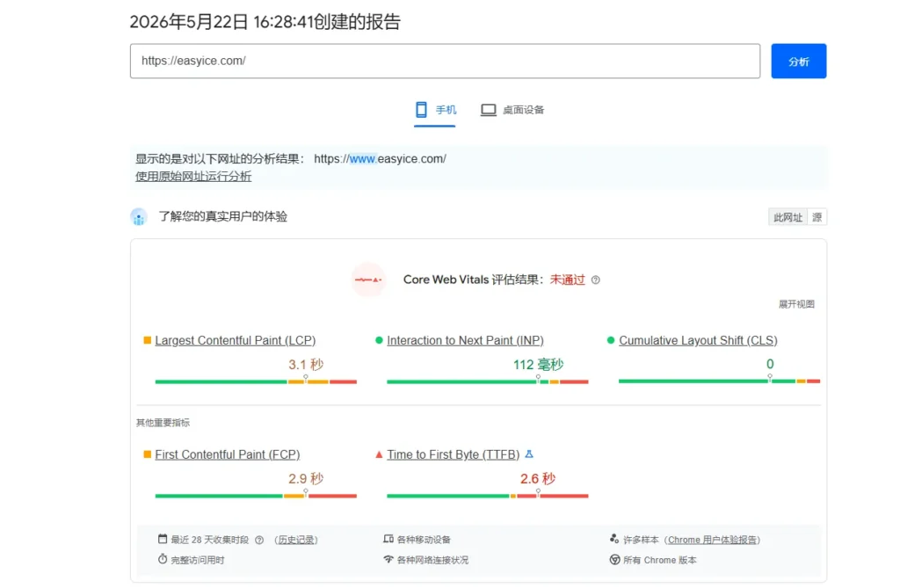Click the phone icon on mobile tab
900x588 pixels.
click(421, 109)
